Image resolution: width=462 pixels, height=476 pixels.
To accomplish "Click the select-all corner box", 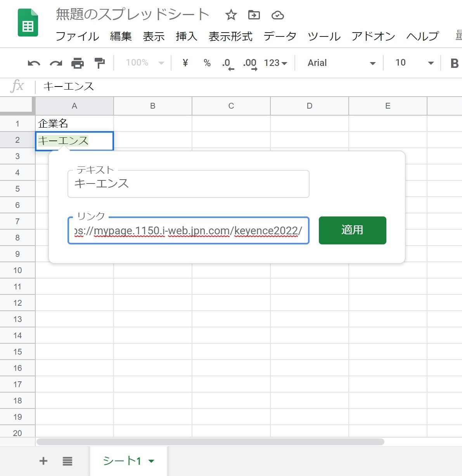I will click(17, 106).
